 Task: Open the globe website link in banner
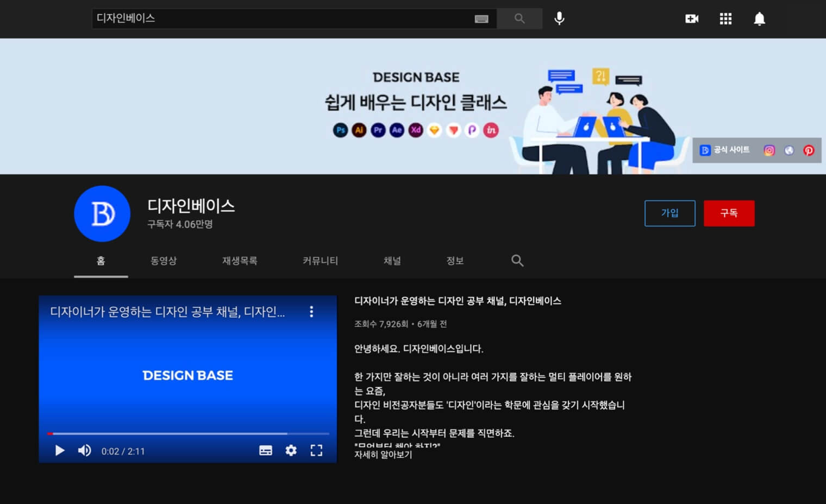pos(789,150)
